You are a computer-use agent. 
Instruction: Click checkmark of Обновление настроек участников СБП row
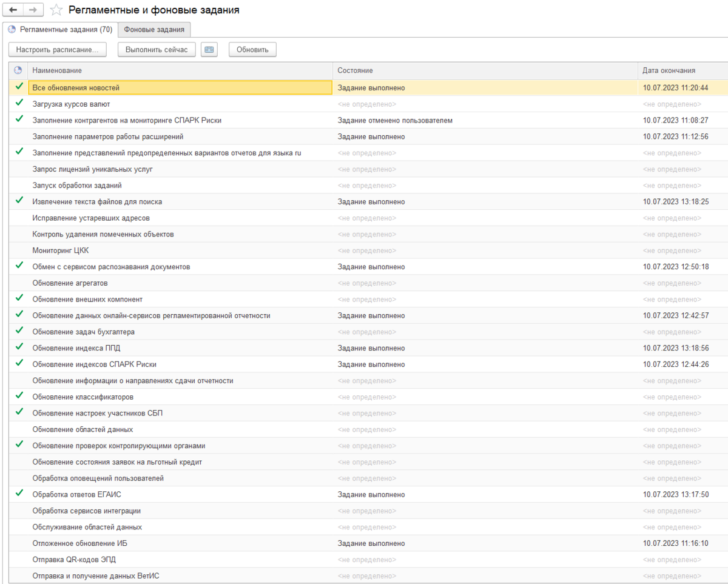click(19, 413)
